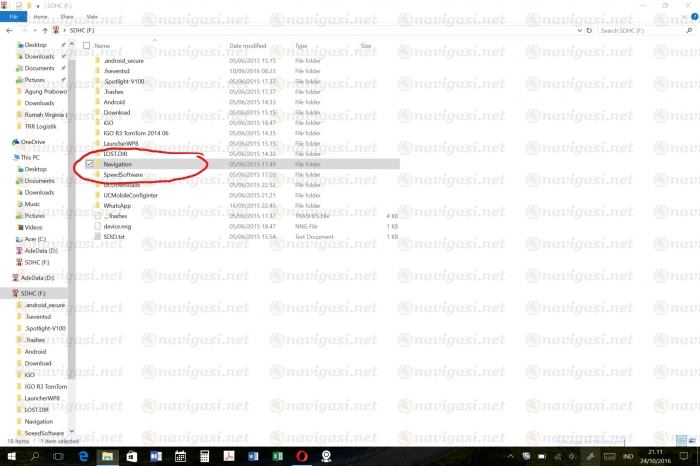Toggle the select-all checkbox beside Name

tap(87, 46)
